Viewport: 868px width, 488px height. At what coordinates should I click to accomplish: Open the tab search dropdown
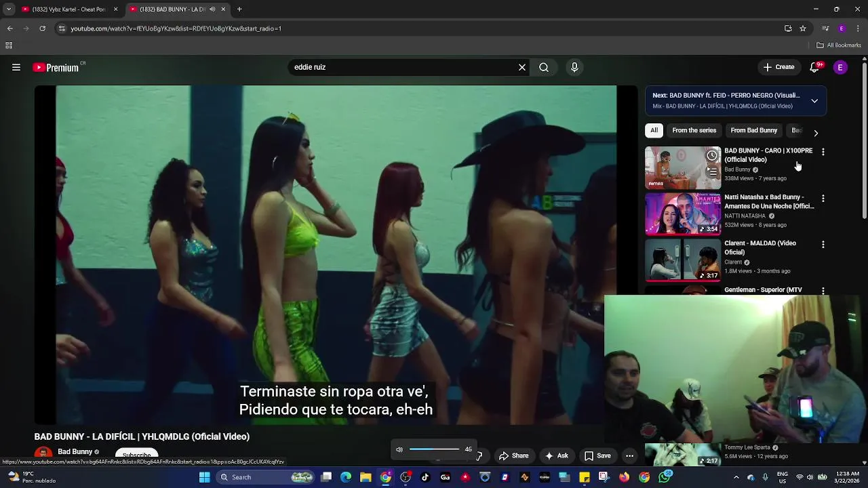tap(9, 9)
